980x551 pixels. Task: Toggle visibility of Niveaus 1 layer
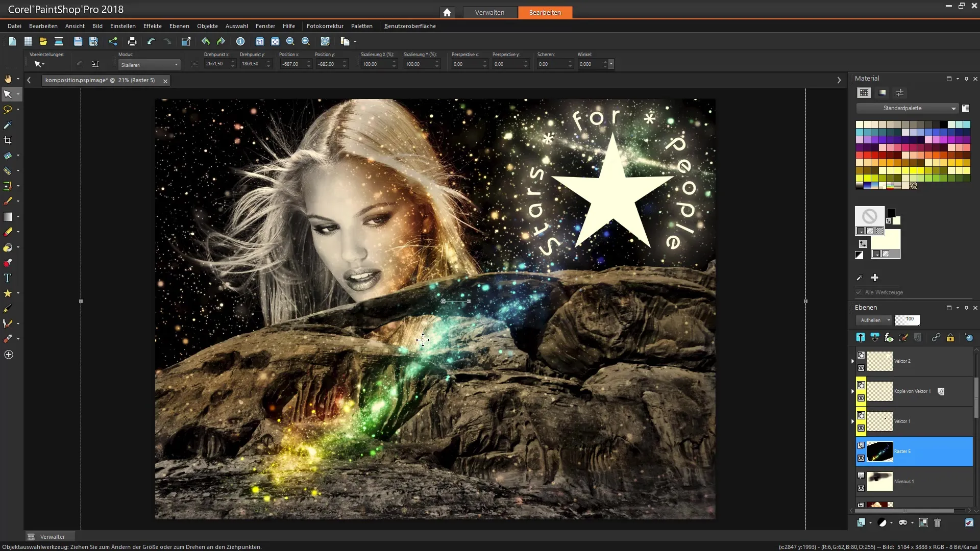pyautogui.click(x=861, y=488)
